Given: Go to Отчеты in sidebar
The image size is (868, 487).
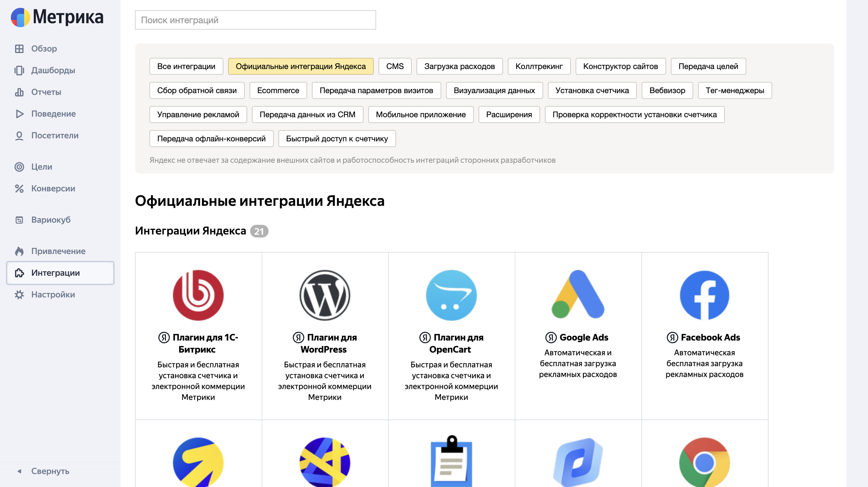Looking at the screenshot, I should pyautogui.click(x=46, y=92).
